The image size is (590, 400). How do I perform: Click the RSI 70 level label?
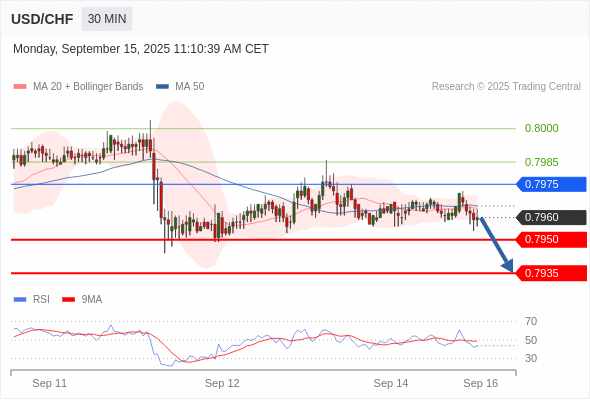531,321
